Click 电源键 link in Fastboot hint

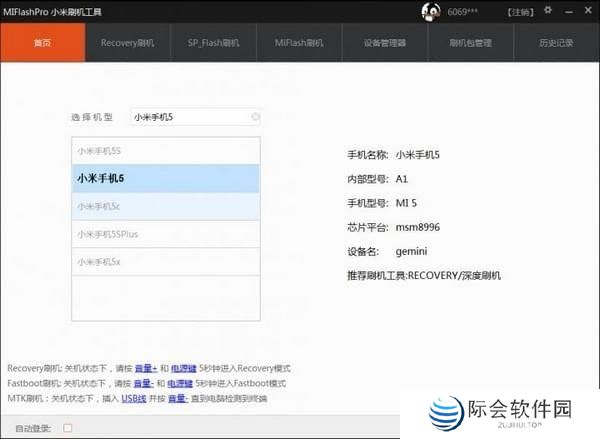(180, 383)
